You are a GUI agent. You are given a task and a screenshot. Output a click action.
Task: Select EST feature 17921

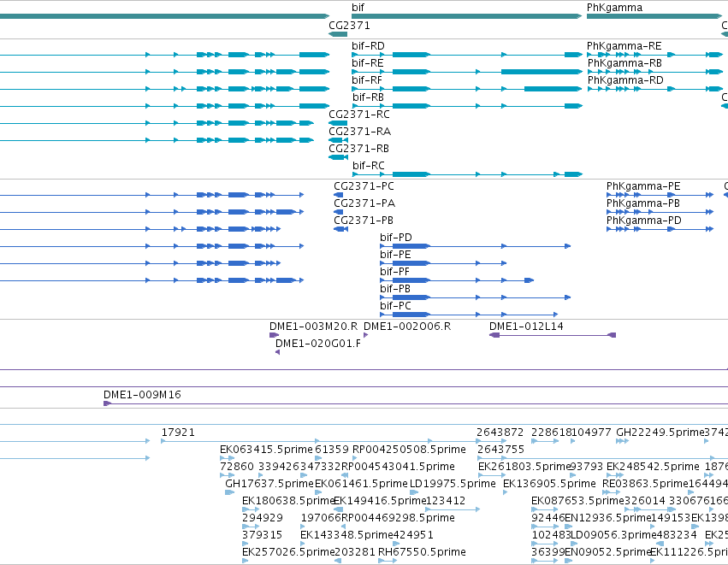(x=178, y=433)
